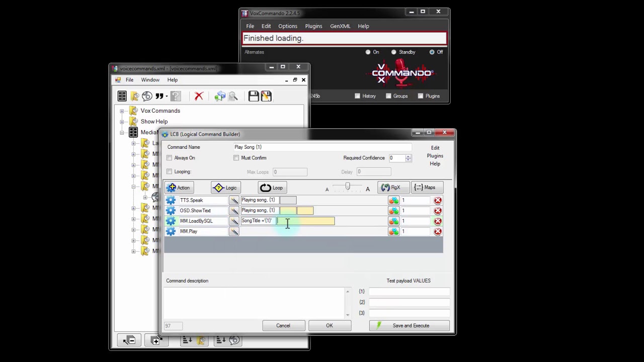
Task: Click the gear icon on the MM.LoadBySQL row
Action: click(171, 221)
